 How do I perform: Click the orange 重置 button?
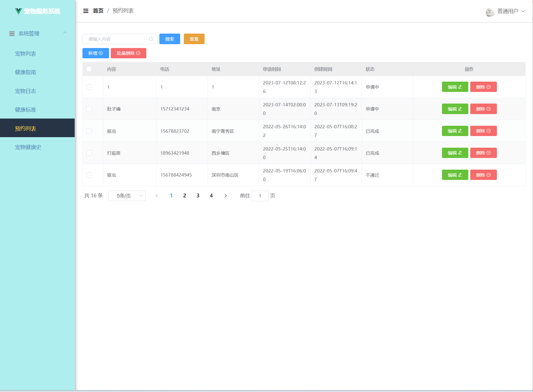click(194, 39)
